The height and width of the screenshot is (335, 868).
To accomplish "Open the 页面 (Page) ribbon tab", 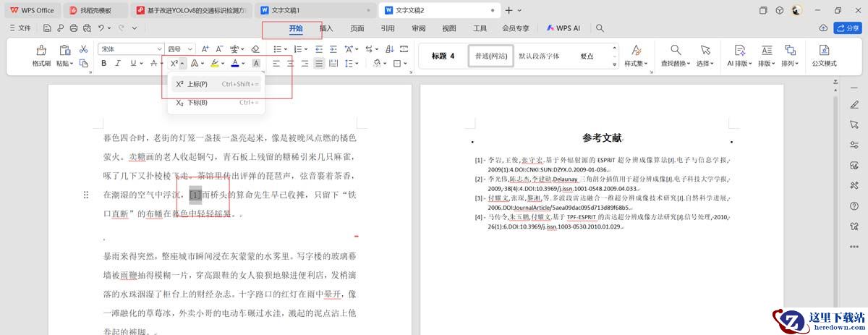I will 357,28.
